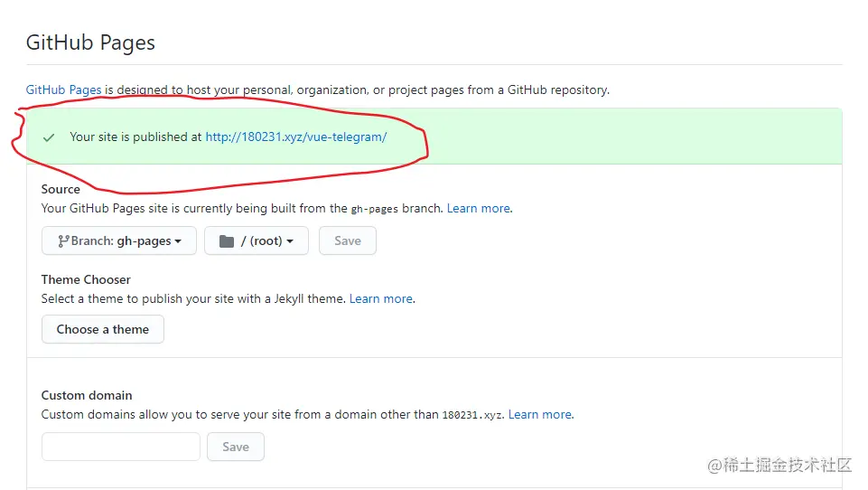
Task: Click the Save button next to the root dropdown
Action: (348, 240)
